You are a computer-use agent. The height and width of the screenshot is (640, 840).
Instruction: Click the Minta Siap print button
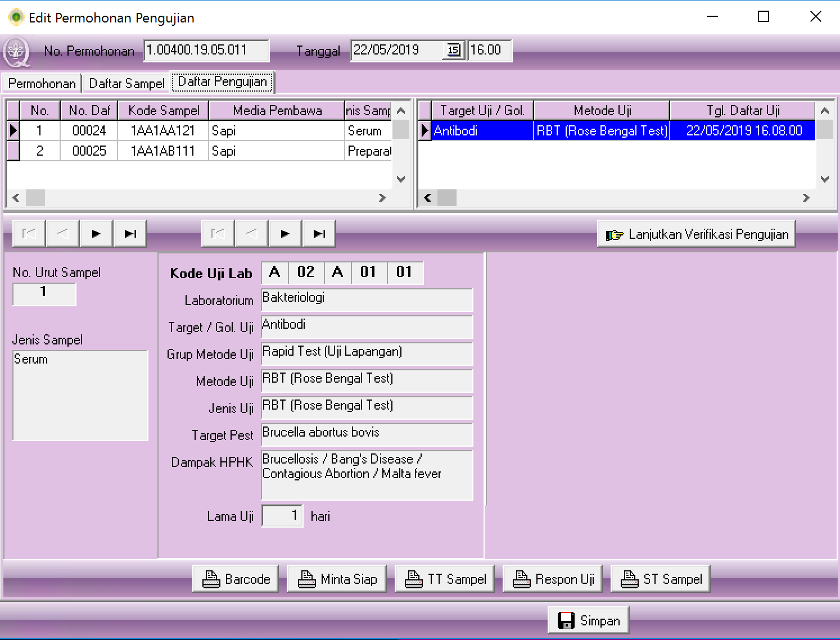click(x=336, y=579)
